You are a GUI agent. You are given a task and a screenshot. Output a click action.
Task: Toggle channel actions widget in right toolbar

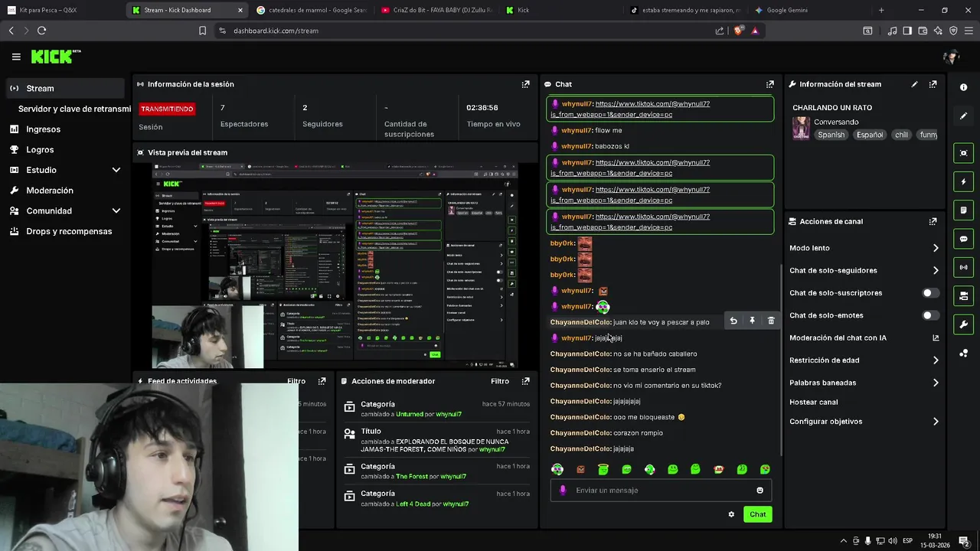pos(963,295)
